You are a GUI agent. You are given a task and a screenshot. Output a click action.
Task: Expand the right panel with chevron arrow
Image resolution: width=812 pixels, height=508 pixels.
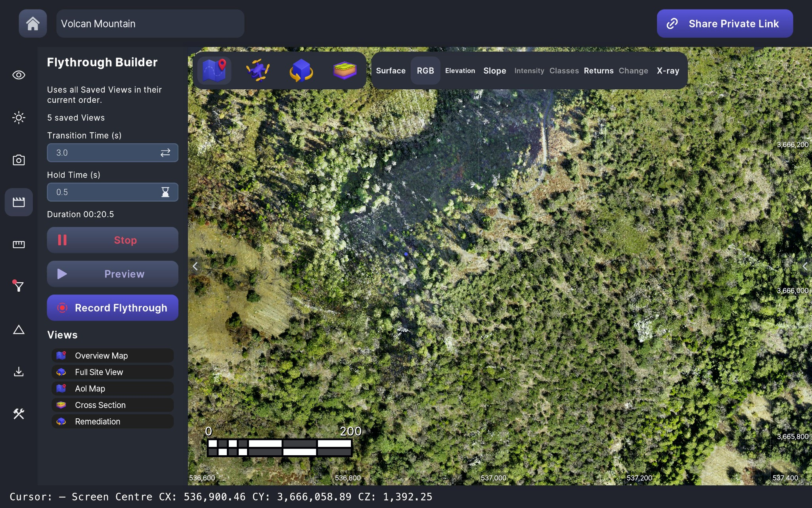[x=805, y=266]
